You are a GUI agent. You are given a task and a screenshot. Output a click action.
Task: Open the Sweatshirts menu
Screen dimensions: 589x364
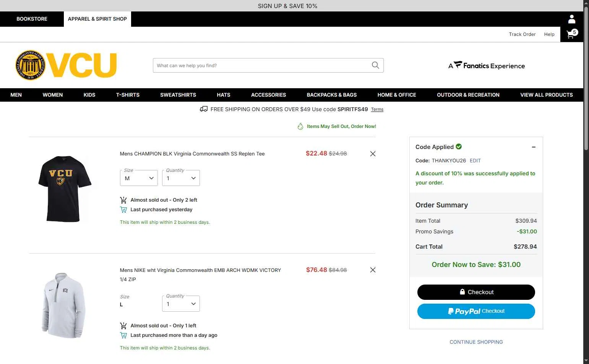pyautogui.click(x=178, y=95)
